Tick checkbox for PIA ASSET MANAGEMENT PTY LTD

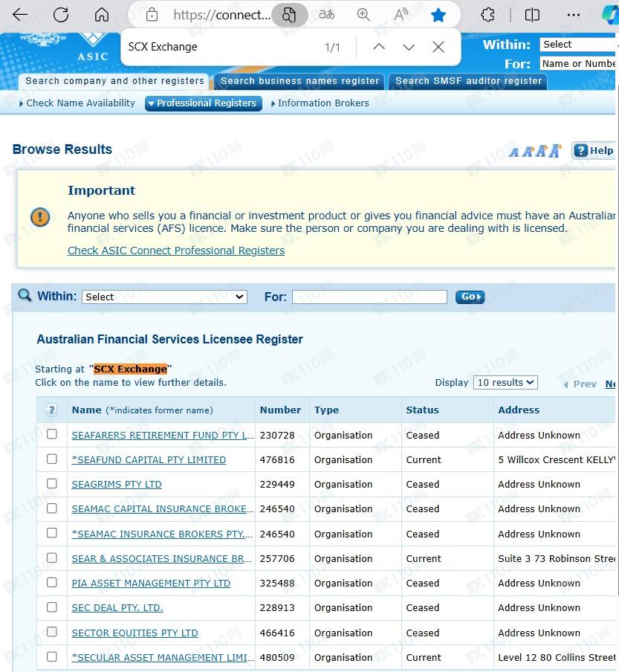point(52,583)
